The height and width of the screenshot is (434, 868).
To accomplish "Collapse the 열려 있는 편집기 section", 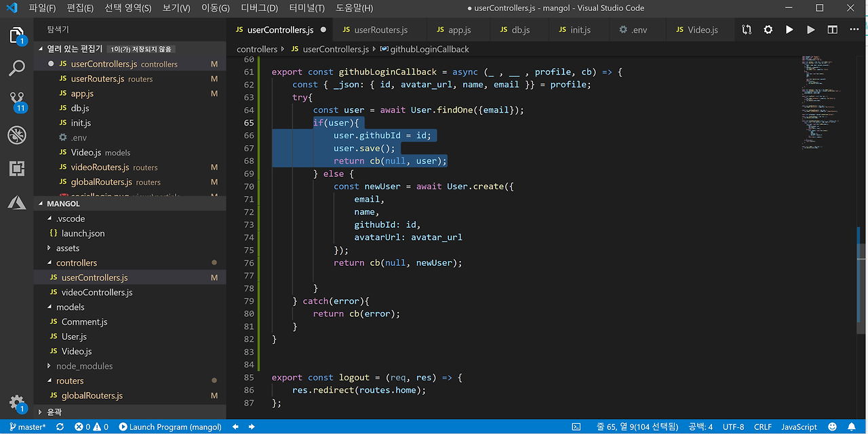I will coord(130,49).
